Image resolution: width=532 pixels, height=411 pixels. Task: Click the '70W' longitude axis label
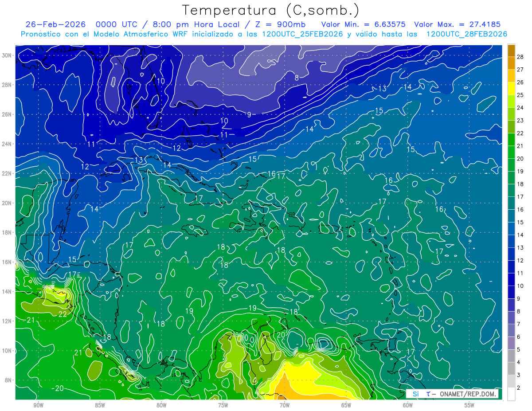[x=285, y=405]
